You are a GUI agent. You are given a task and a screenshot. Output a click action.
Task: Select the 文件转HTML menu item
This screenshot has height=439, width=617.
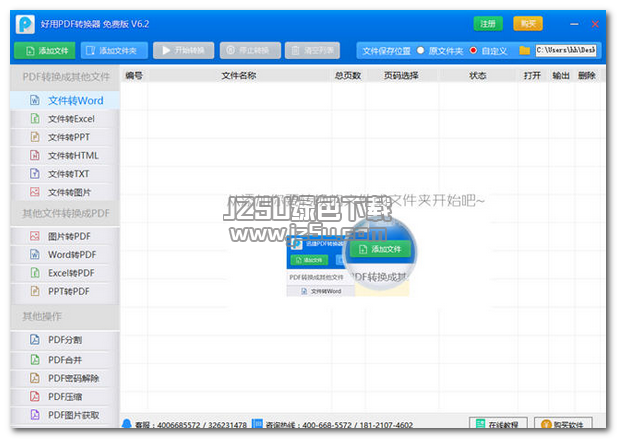click(x=65, y=156)
